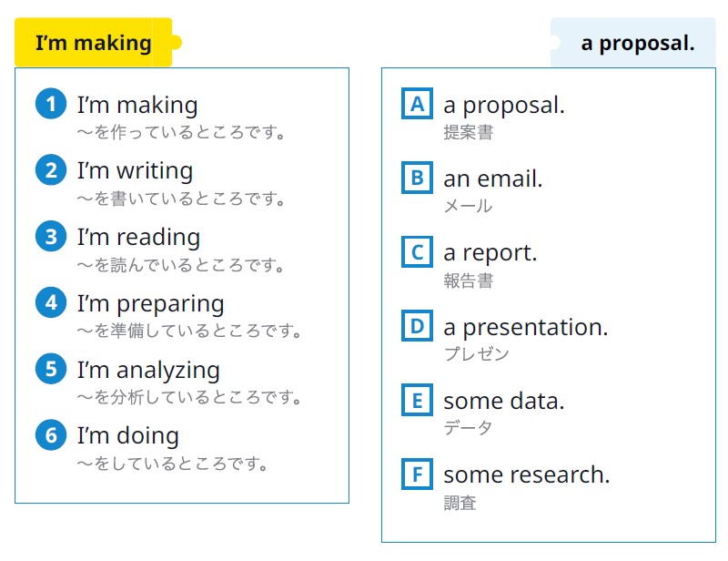Choose the phrase "I'm analyzing"

point(148,371)
